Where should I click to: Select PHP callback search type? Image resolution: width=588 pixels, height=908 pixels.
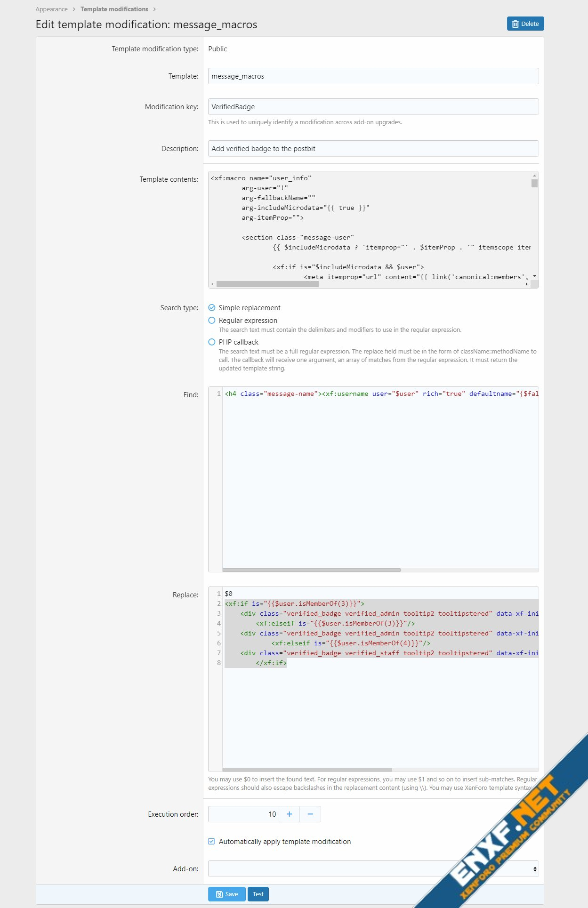tap(212, 342)
